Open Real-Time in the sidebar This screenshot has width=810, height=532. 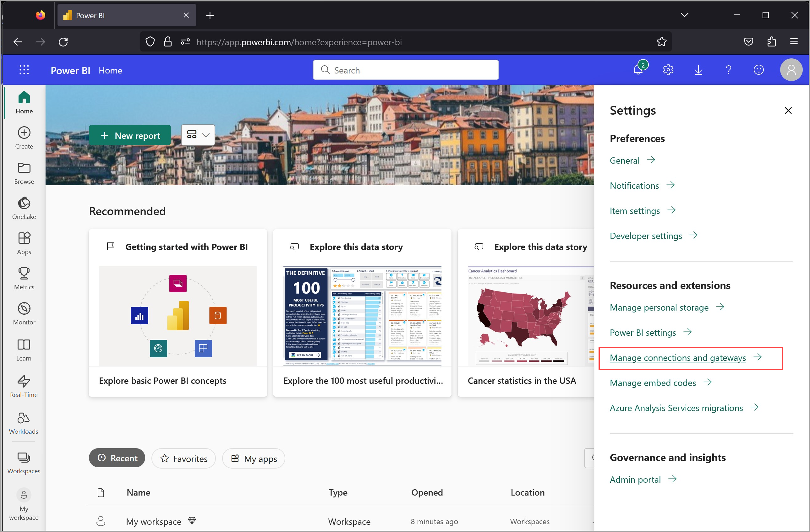point(24,386)
